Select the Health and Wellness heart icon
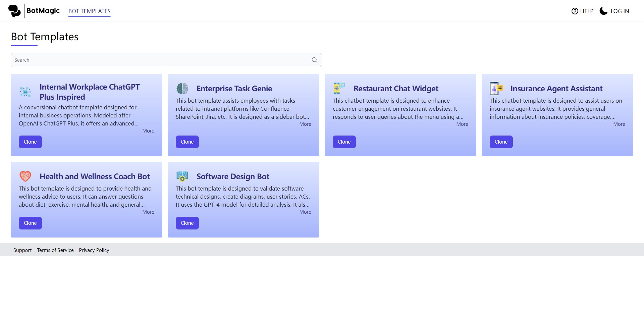Image resolution: width=644 pixels, height=313 pixels. [x=25, y=176]
